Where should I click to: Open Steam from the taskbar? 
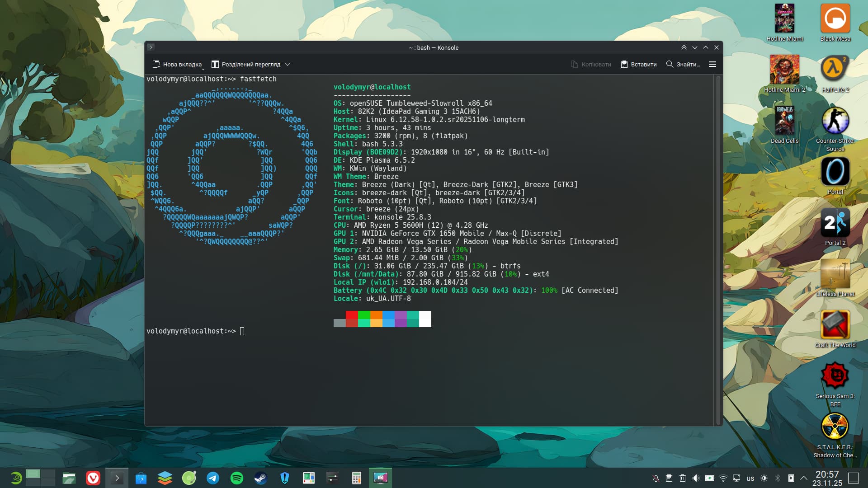tap(261, 478)
